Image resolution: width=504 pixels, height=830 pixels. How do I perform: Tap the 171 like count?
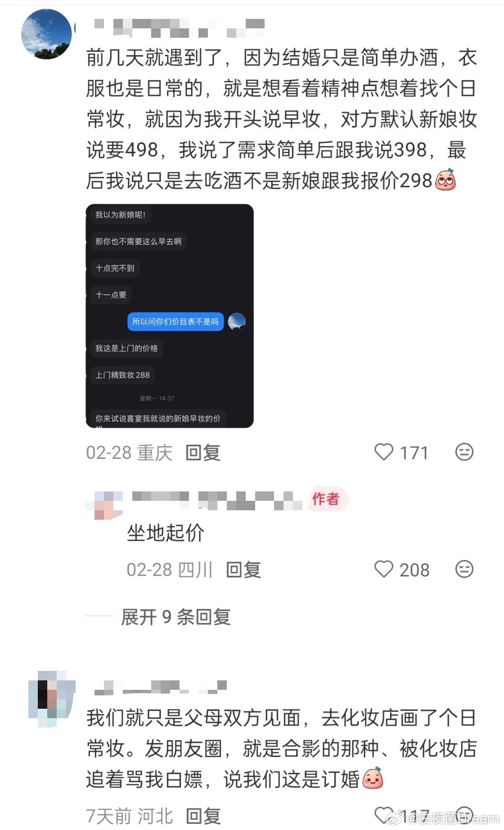(x=414, y=453)
